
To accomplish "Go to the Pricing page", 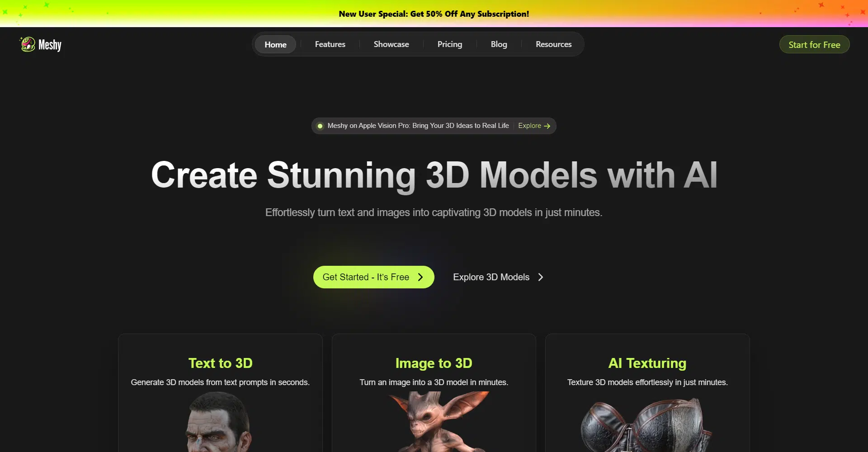I will coord(449,44).
